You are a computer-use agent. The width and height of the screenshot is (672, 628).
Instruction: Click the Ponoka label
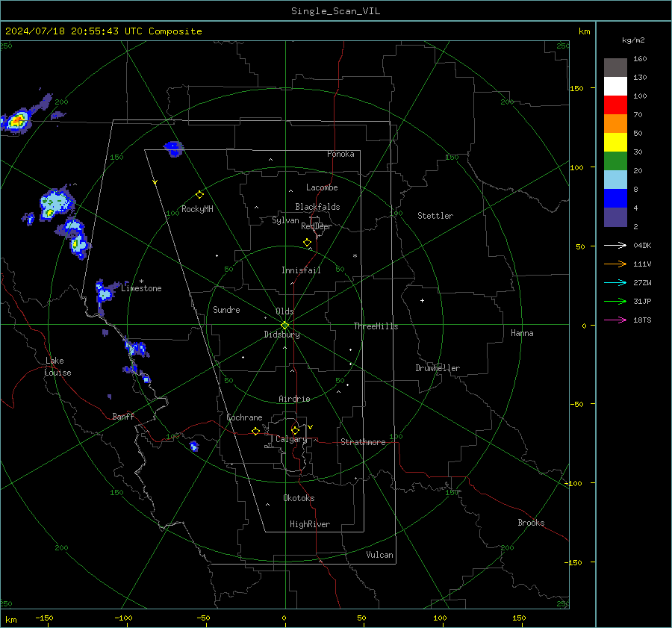pos(340,154)
